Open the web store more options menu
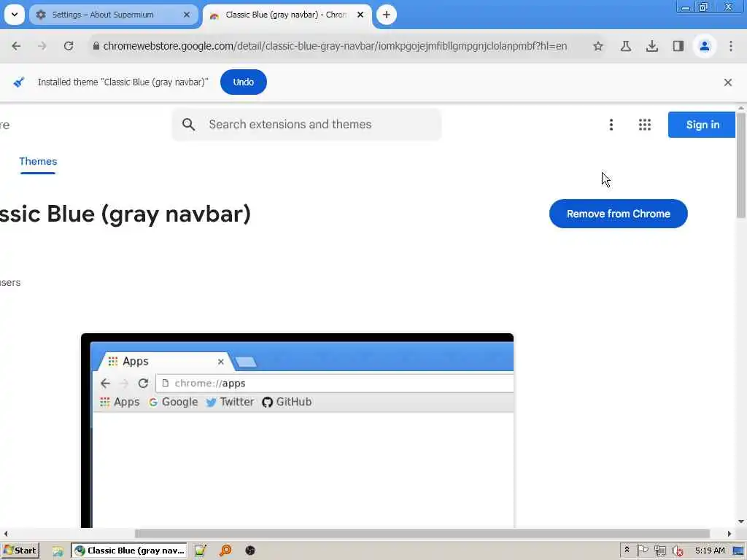Image resolution: width=747 pixels, height=560 pixels. [x=611, y=125]
